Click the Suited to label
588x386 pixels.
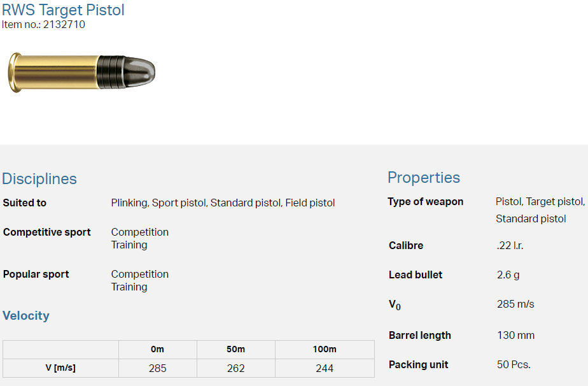pyautogui.click(x=25, y=203)
